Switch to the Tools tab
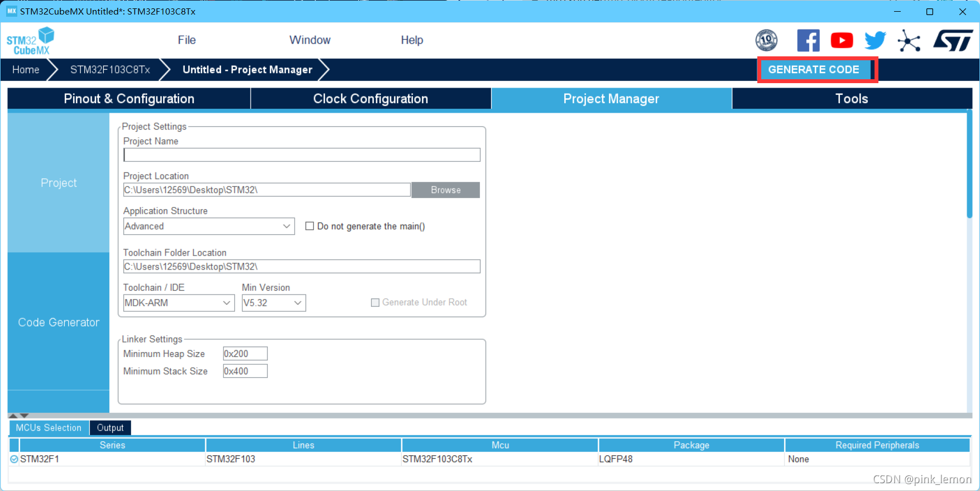 tap(852, 99)
